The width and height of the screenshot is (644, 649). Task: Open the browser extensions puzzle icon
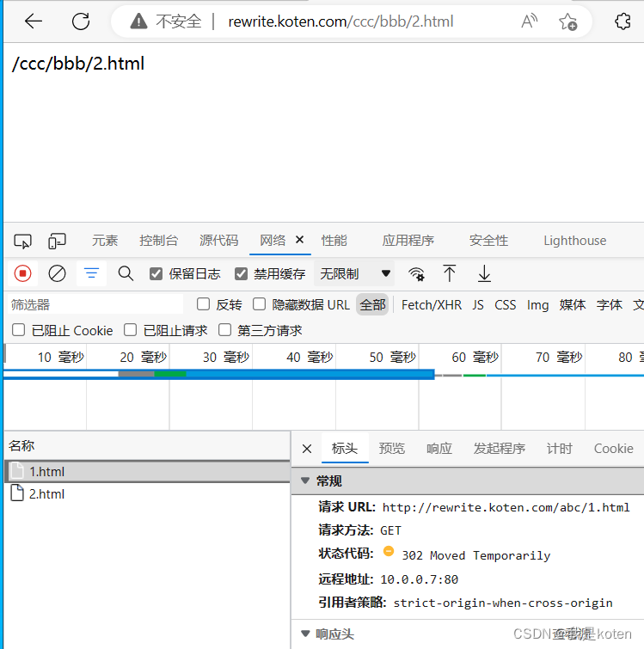[x=623, y=21]
